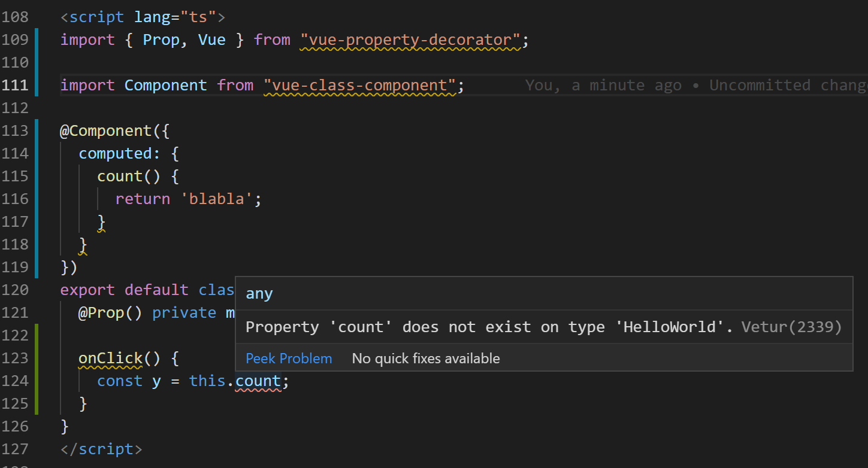868x468 pixels.
Task: Open the Vetur(2339) error code reference
Action: (791, 327)
